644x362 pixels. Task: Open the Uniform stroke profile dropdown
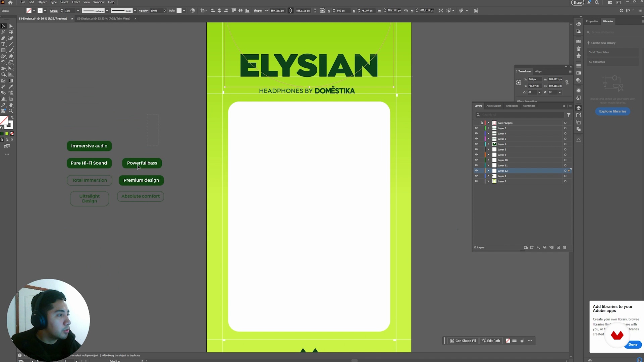coord(107,11)
